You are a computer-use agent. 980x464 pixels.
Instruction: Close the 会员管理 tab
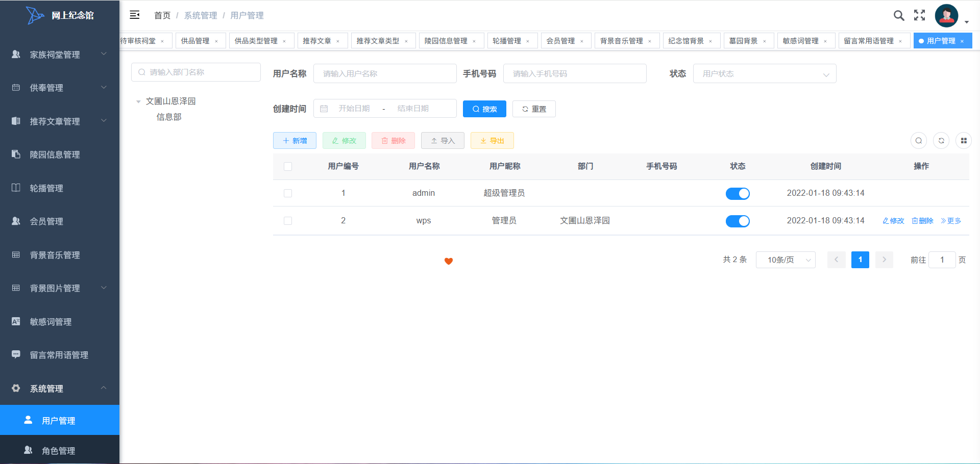coord(582,41)
